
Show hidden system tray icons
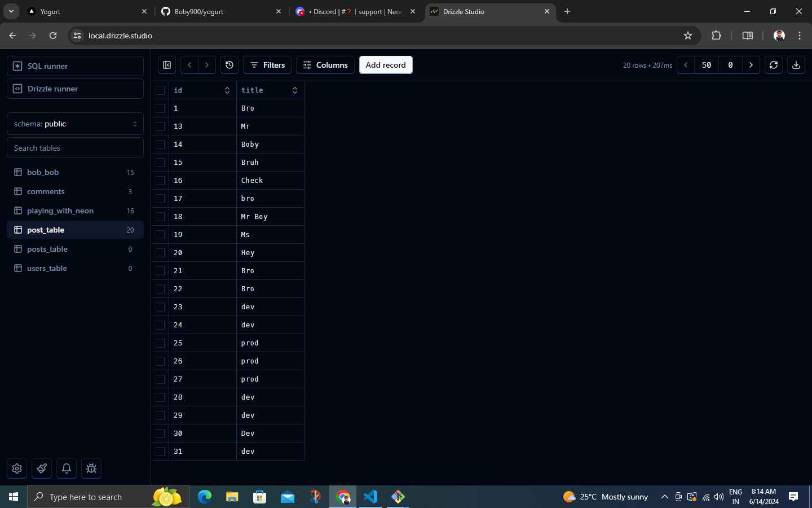[664, 497]
